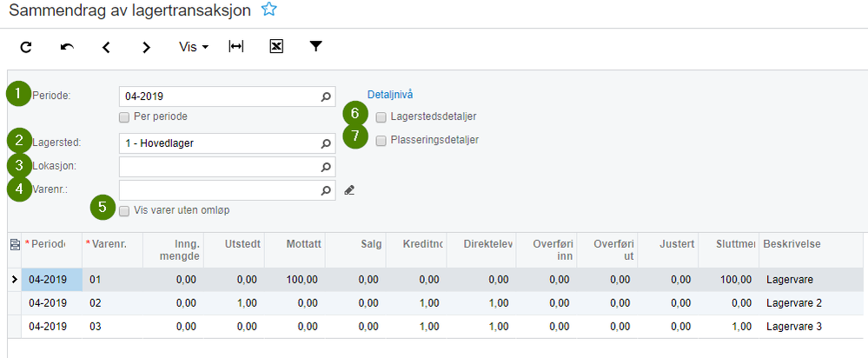Click Sluttmengde 1,00 in row 03

coord(729,327)
